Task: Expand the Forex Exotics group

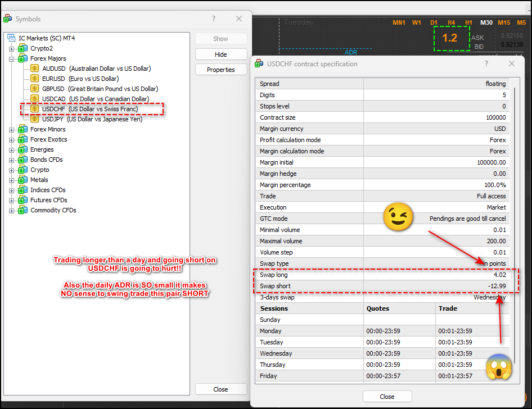Action: tap(12, 140)
